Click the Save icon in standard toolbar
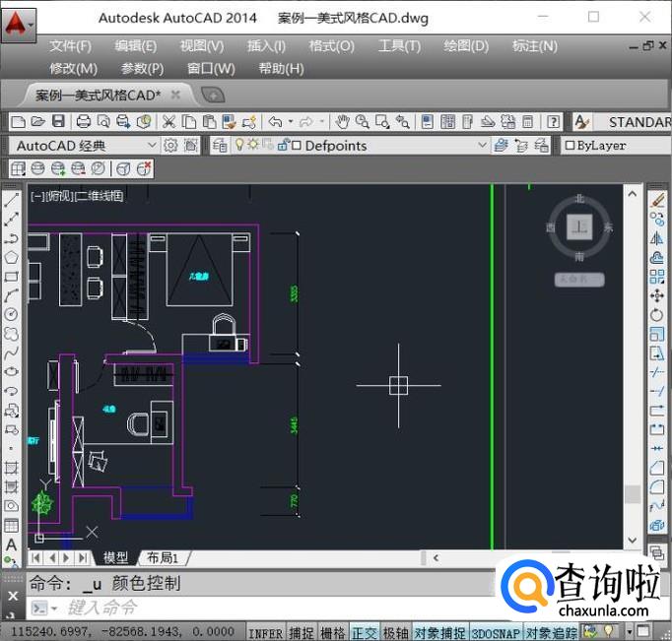Image resolution: width=672 pixels, height=641 pixels. (58, 121)
